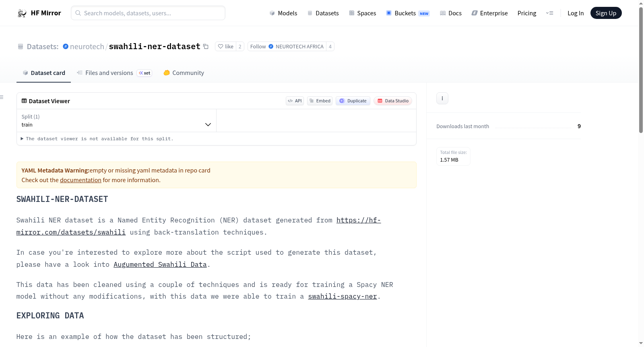Click the search magnifier icon

(78, 13)
